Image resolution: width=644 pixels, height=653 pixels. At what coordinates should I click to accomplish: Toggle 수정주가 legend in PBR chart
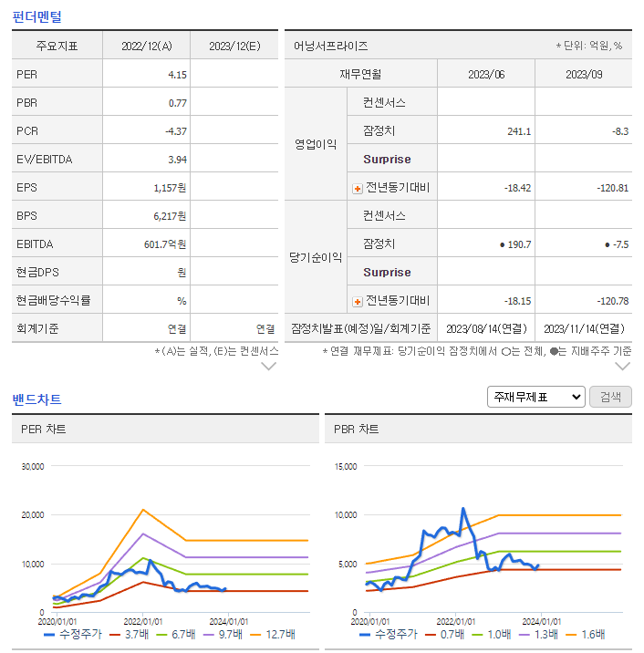pos(389,634)
